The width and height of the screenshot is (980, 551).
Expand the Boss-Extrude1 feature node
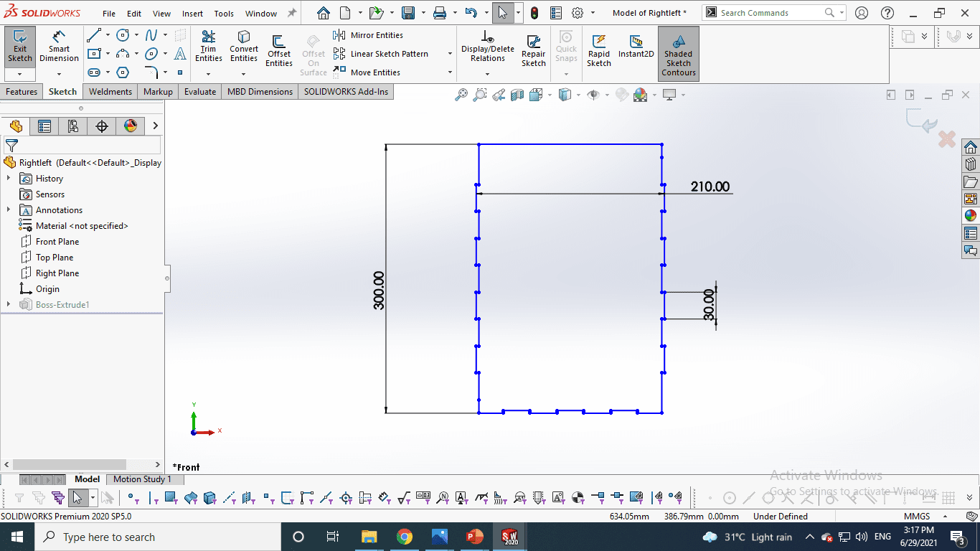(x=9, y=305)
